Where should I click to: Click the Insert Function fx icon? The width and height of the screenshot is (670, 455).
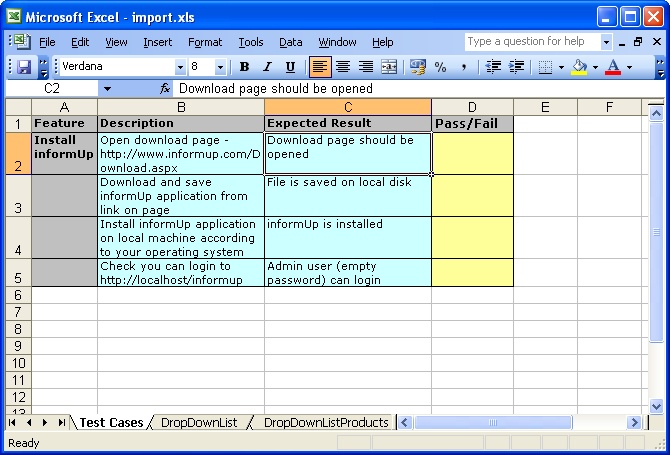pos(165,88)
